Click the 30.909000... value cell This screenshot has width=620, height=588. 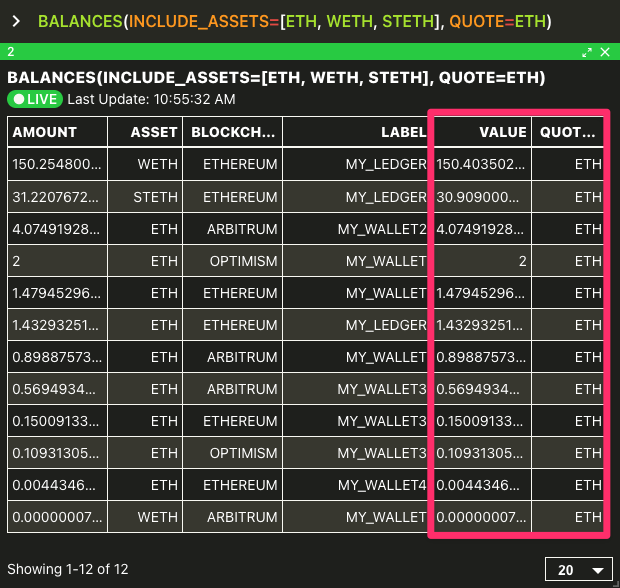tap(482, 197)
